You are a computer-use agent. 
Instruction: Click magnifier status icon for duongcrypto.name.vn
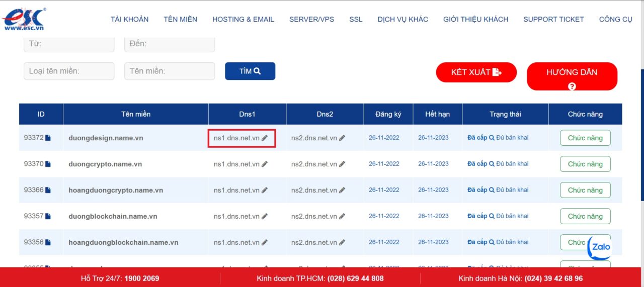pyautogui.click(x=492, y=164)
